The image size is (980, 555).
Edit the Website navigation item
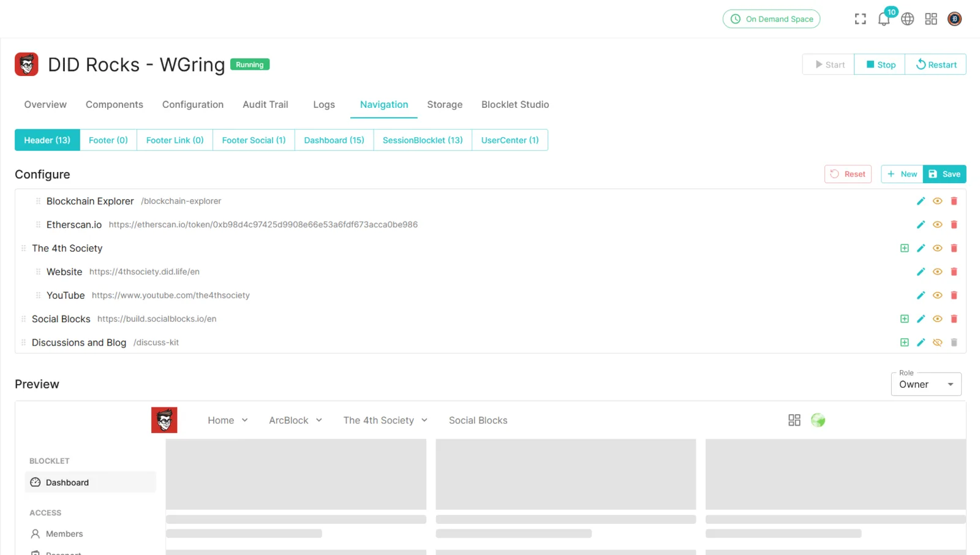921,272
